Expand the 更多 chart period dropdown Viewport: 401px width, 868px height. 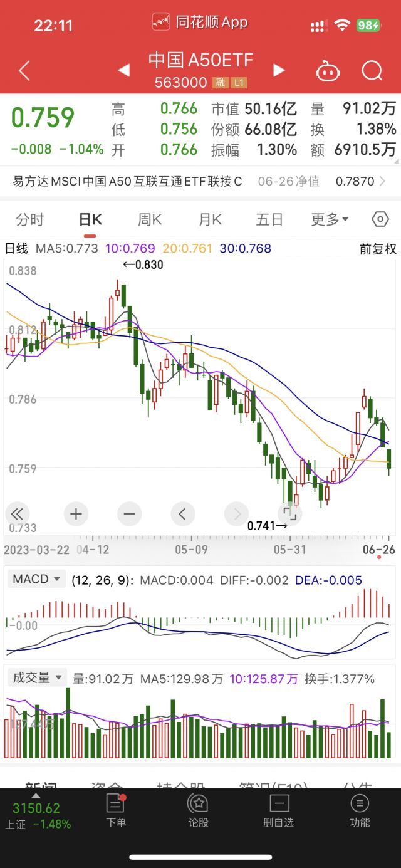tap(330, 219)
